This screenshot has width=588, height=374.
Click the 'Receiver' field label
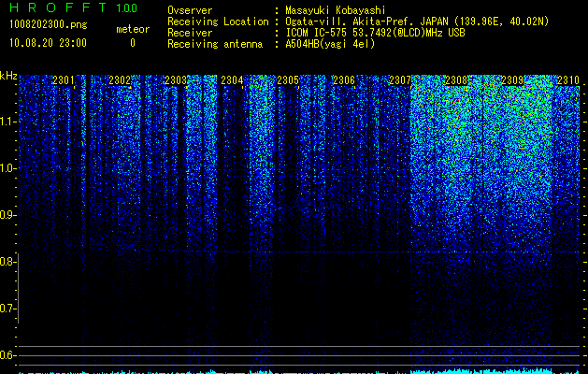point(190,33)
